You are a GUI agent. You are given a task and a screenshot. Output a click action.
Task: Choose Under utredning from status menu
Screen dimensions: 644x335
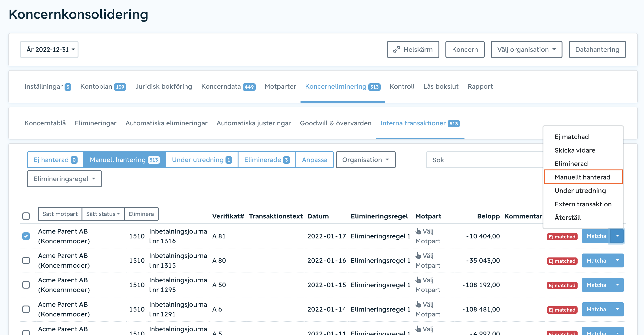(x=583, y=191)
